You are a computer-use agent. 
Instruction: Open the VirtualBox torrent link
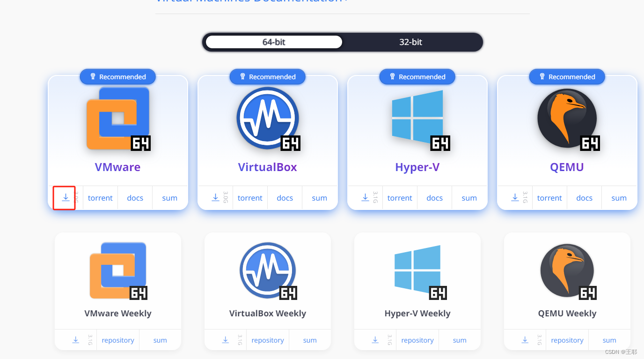click(x=250, y=198)
